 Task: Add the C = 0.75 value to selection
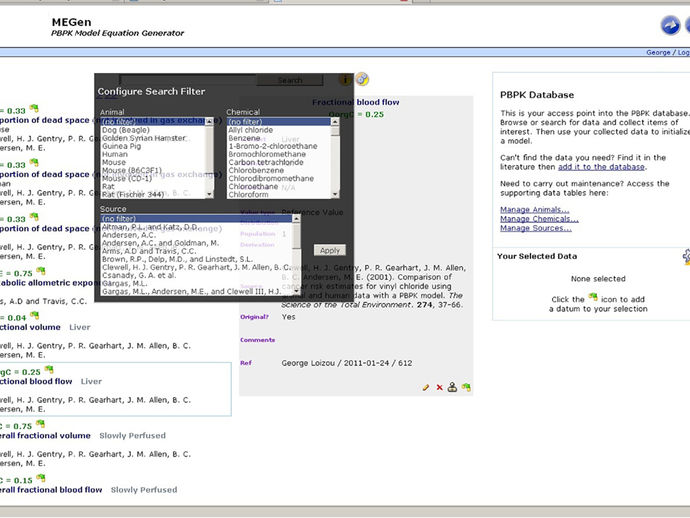[x=40, y=424]
